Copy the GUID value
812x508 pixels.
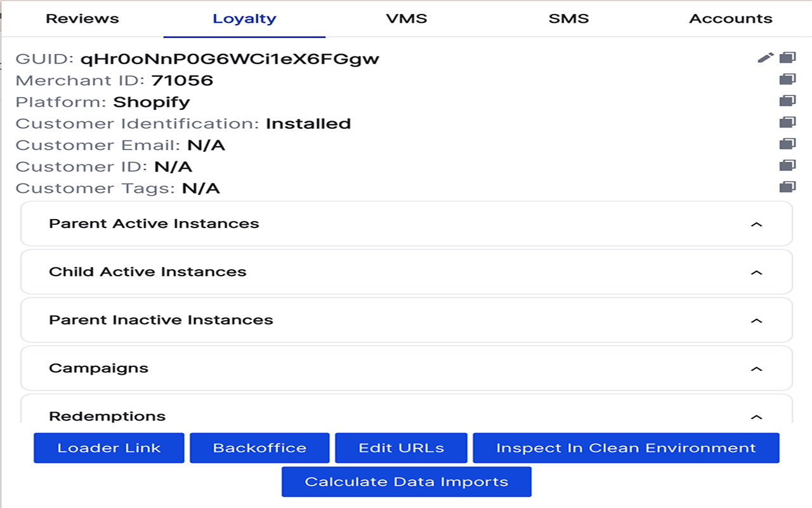pyautogui.click(x=787, y=58)
